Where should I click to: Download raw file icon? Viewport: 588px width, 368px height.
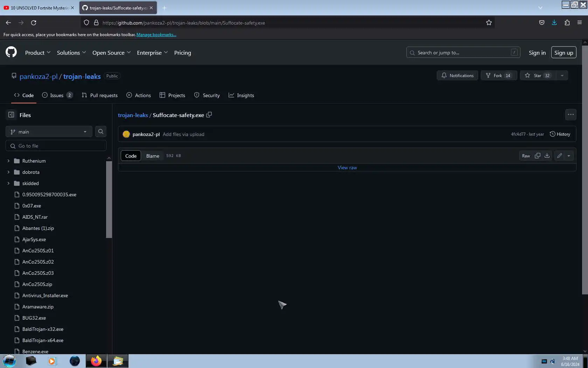pyautogui.click(x=547, y=156)
